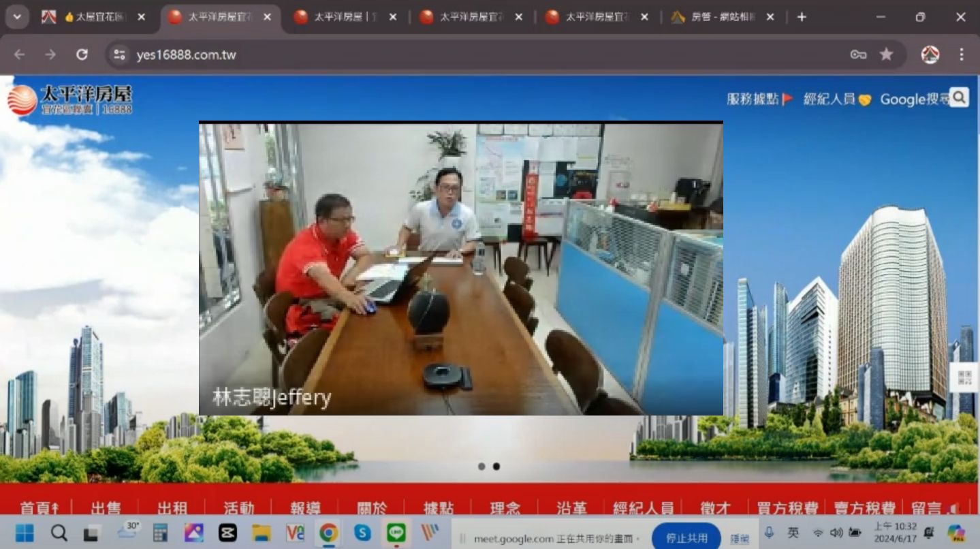Open the 出售 menu item
This screenshot has width=980, height=549.
tap(106, 508)
